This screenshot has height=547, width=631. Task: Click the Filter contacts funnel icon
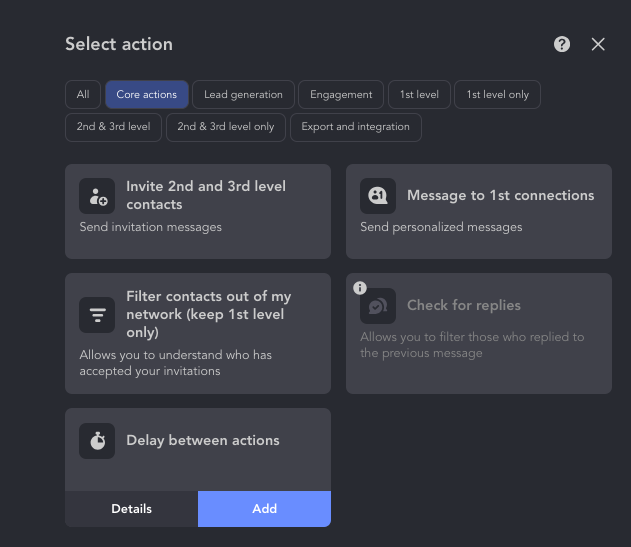97,314
